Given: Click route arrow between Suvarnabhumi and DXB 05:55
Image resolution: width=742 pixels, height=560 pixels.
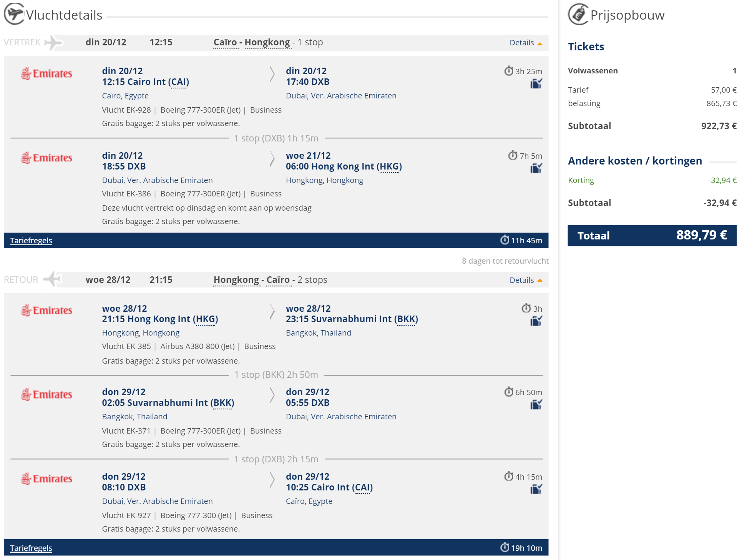Looking at the screenshot, I should 272,395.
